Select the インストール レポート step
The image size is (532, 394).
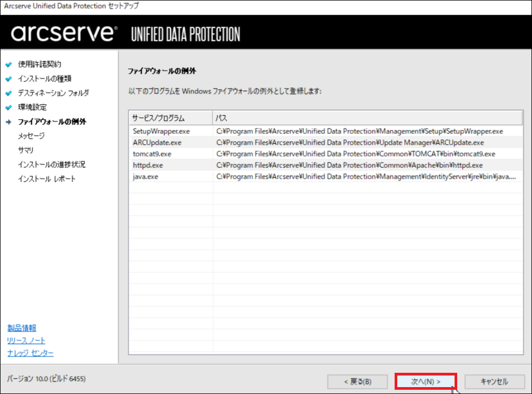(x=47, y=179)
